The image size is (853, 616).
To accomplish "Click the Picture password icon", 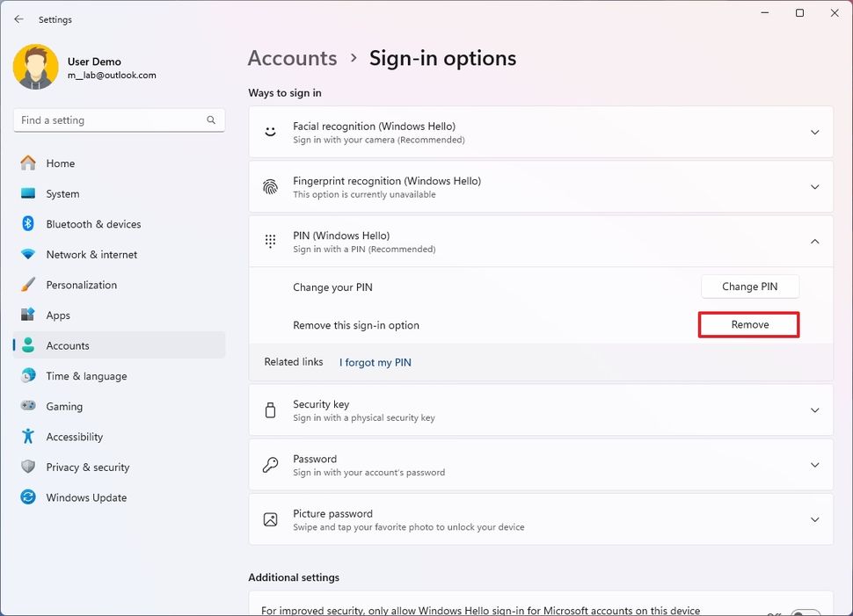I will click(x=270, y=518).
